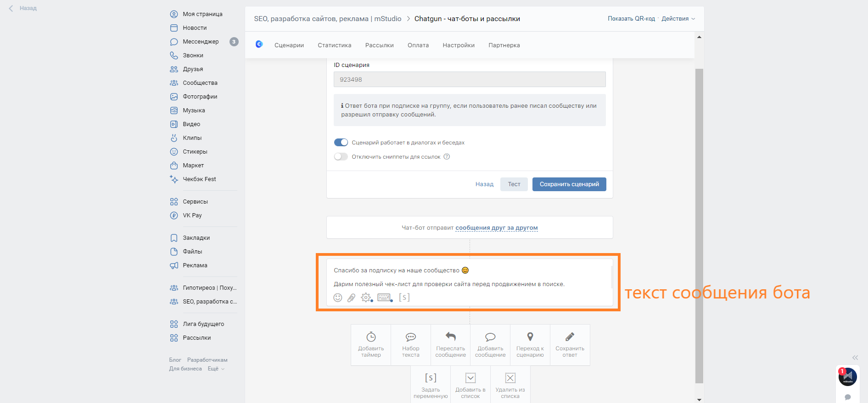Toggle scenario works in dialogs switch
Image resolution: width=868 pixels, height=403 pixels.
click(x=341, y=143)
